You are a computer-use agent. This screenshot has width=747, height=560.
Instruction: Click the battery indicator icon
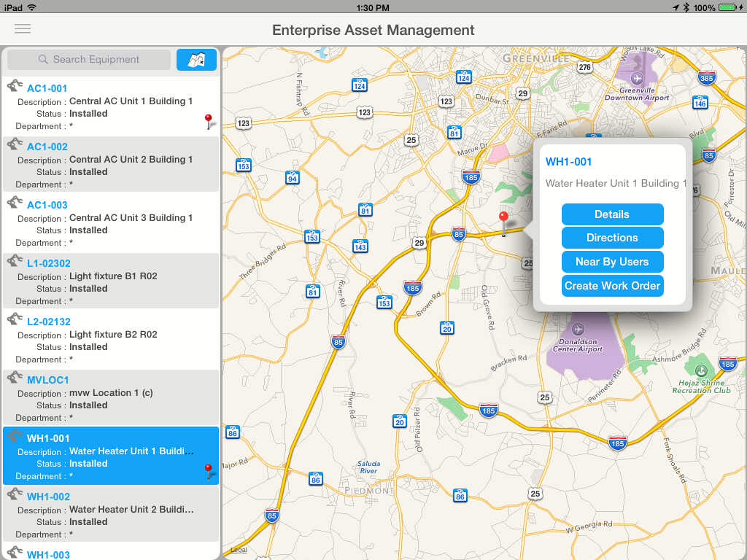727,7
